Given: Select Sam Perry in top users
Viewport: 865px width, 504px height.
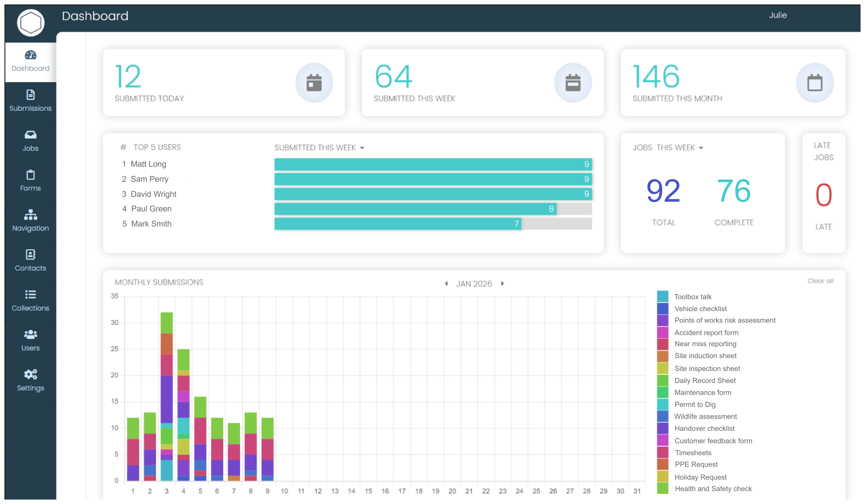Looking at the screenshot, I should [150, 179].
